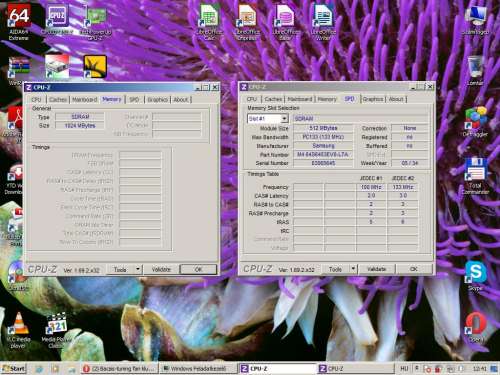The width and height of the screenshot is (500, 375).
Task: Open Mainboard tab in right CPU-Z window
Action: pyautogui.click(x=300, y=99)
